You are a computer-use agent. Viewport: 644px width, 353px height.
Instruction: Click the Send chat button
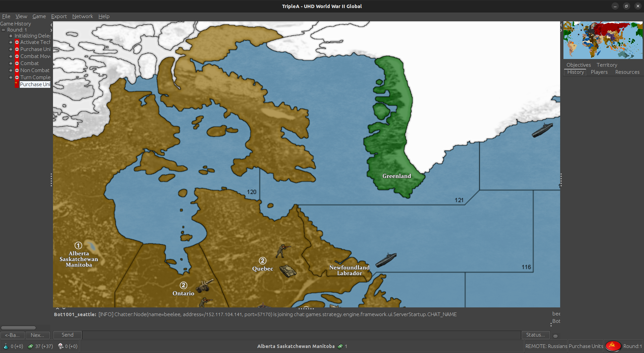pos(67,335)
